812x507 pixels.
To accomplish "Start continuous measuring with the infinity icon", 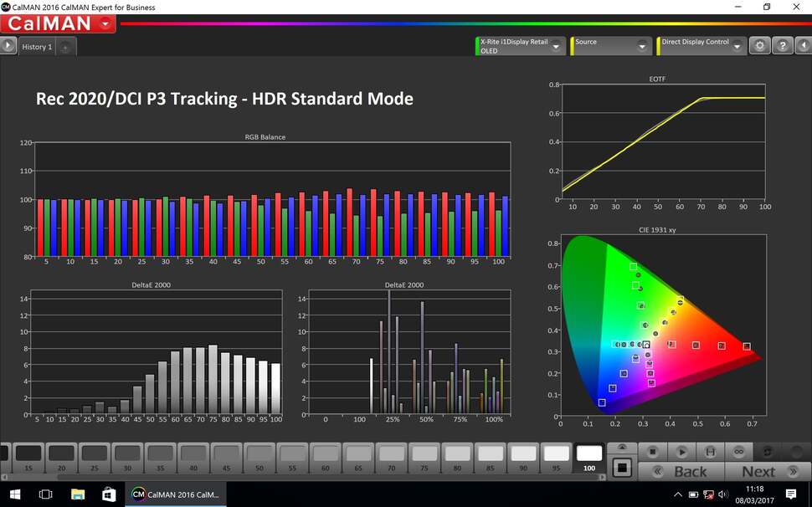I will [x=739, y=452].
